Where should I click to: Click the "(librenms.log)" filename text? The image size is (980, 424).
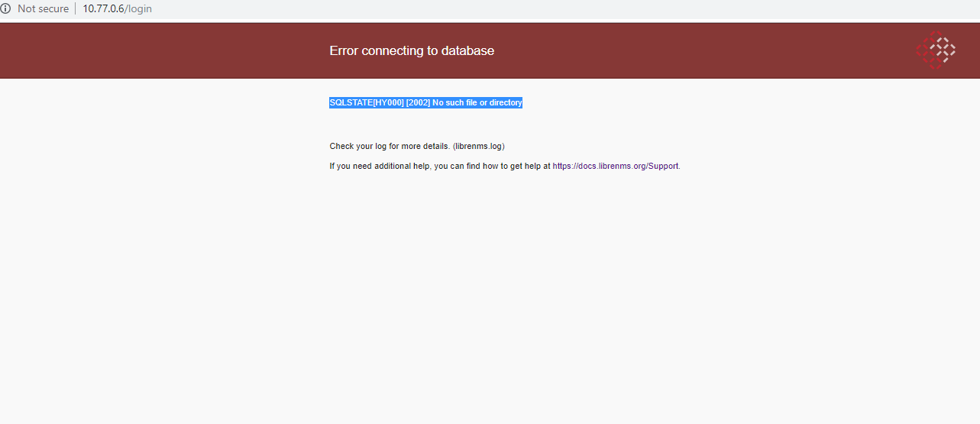click(x=479, y=146)
